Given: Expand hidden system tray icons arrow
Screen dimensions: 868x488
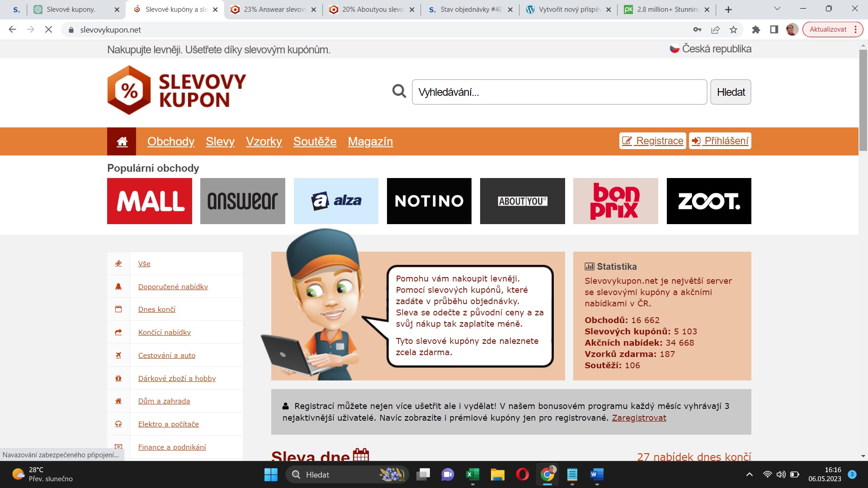Looking at the screenshot, I should pos(749,474).
